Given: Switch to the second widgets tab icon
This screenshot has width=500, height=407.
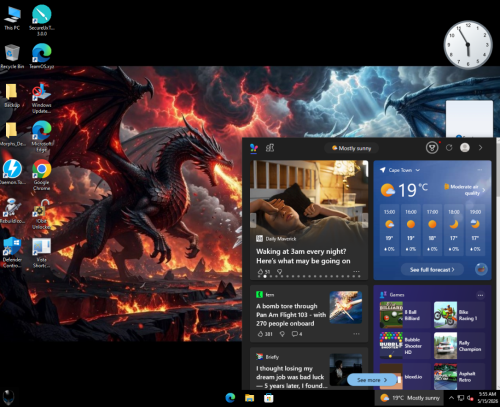Looking at the screenshot, I should pos(270,148).
